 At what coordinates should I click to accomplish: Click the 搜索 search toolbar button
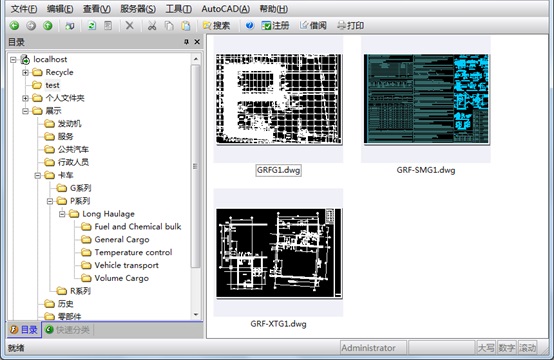pyautogui.click(x=216, y=25)
